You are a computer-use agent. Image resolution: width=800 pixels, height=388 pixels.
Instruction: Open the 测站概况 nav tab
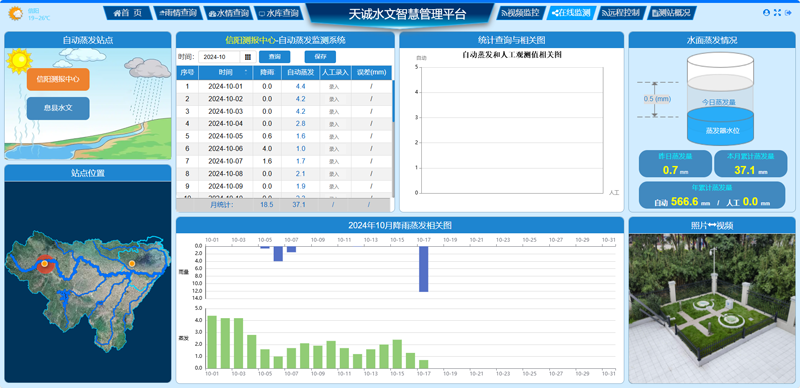pyautogui.click(x=671, y=13)
